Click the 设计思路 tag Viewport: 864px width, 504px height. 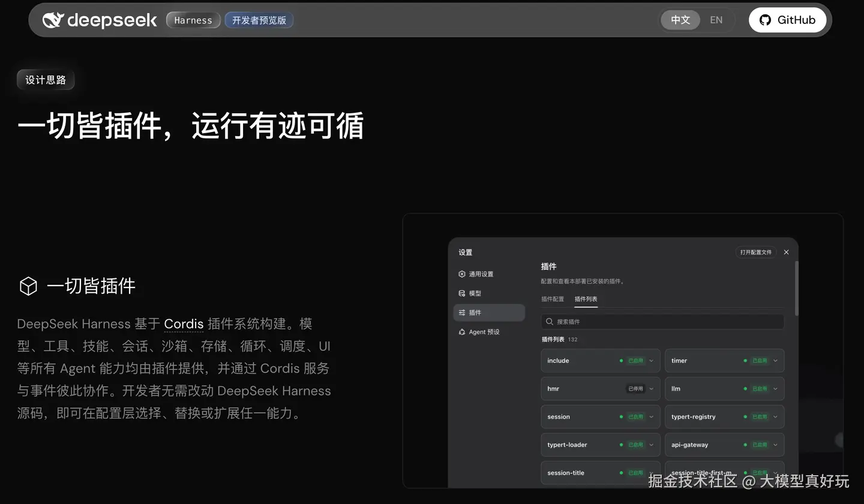[46, 80]
